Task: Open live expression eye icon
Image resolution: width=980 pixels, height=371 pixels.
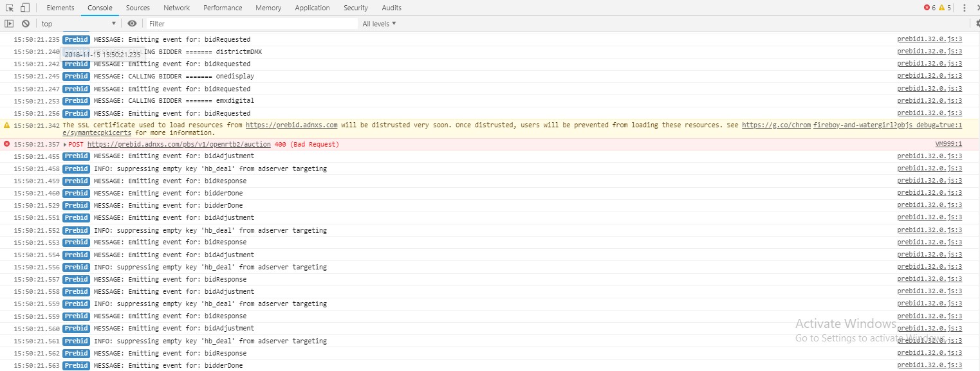Action: pyautogui.click(x=132, y=23)
